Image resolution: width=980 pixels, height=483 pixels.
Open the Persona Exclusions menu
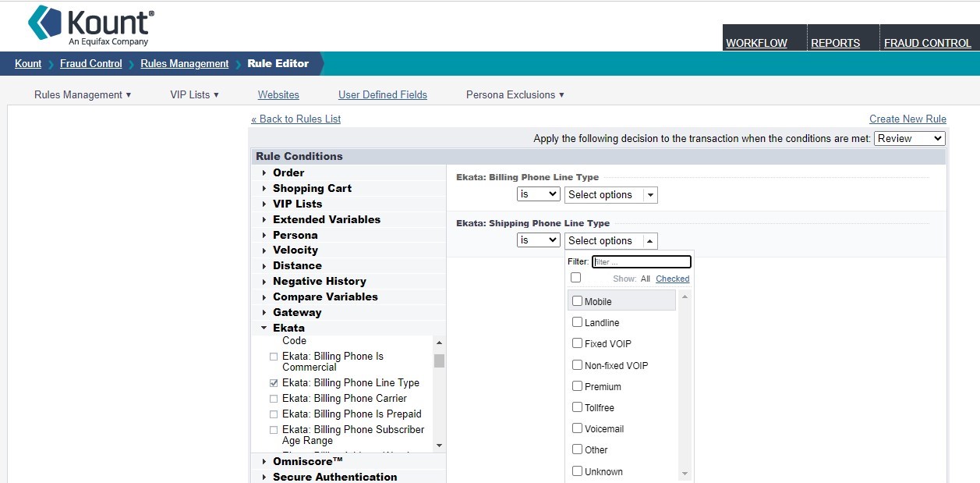point(515,94)
